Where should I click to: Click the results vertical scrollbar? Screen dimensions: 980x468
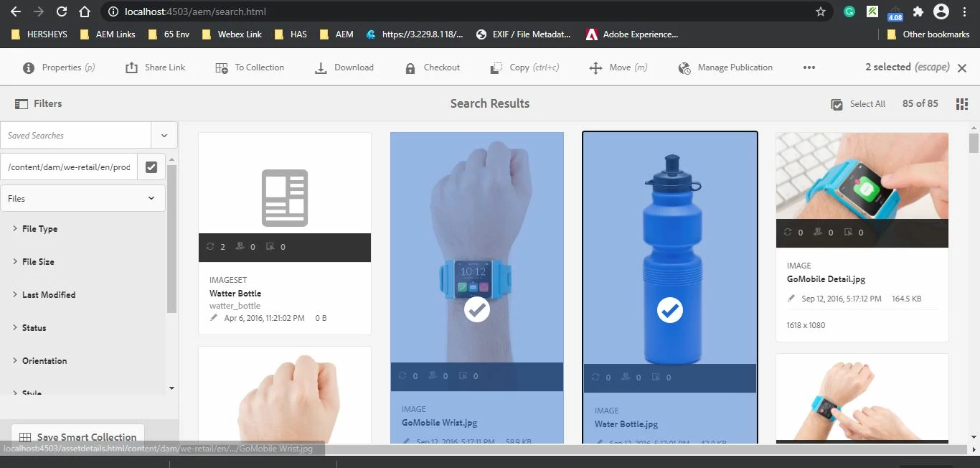tap(974, 144)
